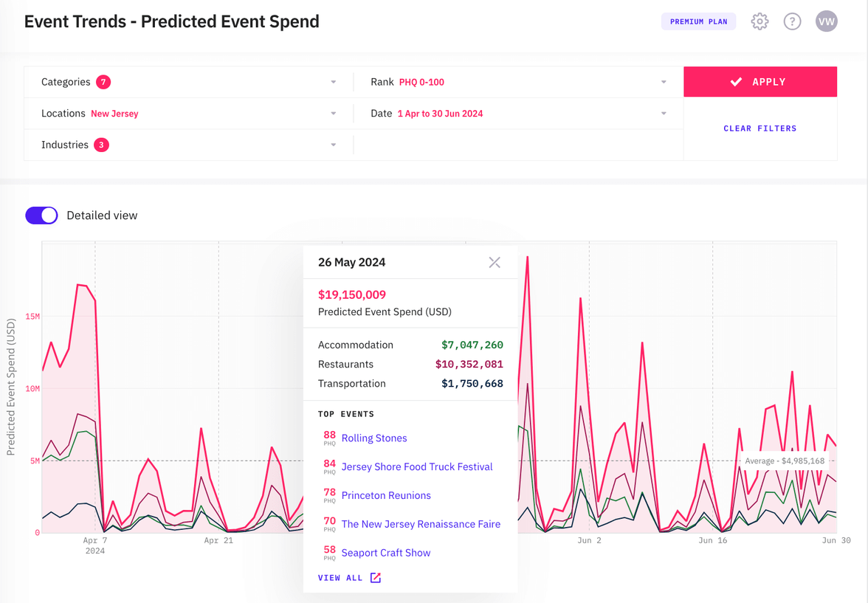Select the Jersey Shore Food Truck Festival link
The width and height of the screenshot is (868, 603).
coord(416,466)
